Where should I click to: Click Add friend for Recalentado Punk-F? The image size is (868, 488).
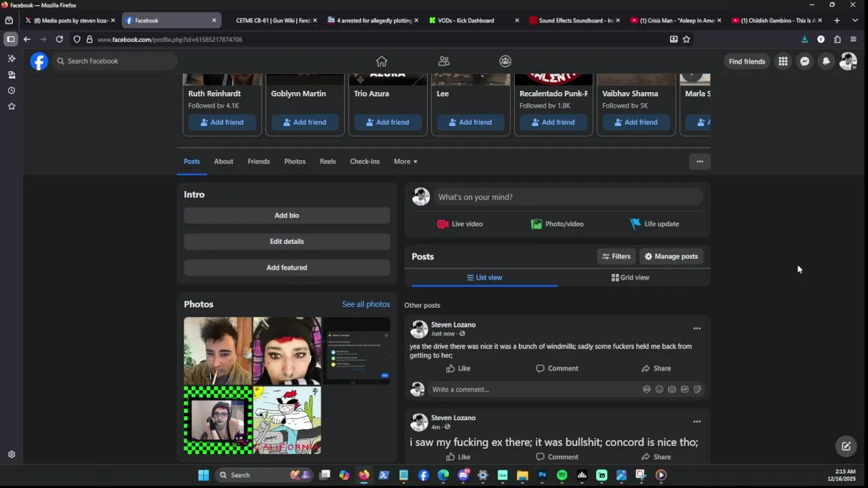coord(553,122)
